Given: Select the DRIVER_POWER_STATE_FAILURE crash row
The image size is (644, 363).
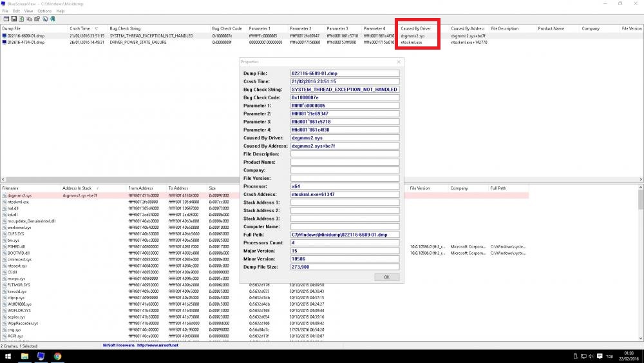Looking at the screenshot, I should [x=322, y=42].
